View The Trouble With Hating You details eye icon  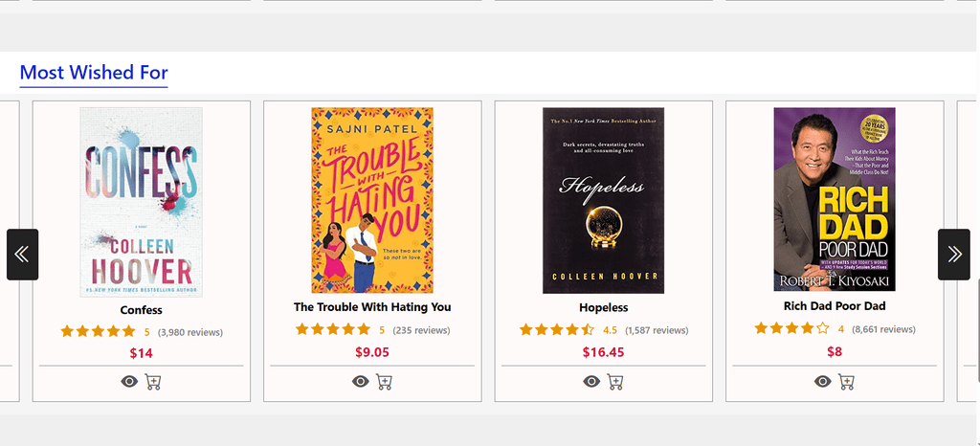(360, 382)
